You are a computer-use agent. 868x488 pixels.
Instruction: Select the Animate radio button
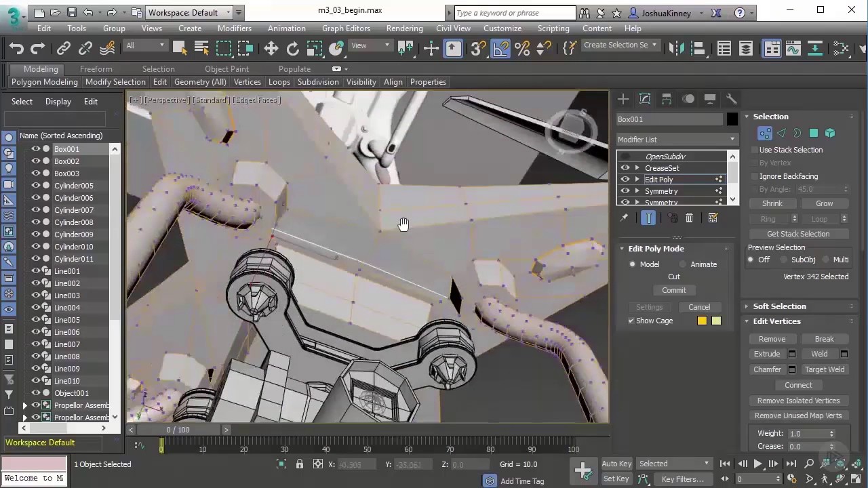click(x=683, y=264)
